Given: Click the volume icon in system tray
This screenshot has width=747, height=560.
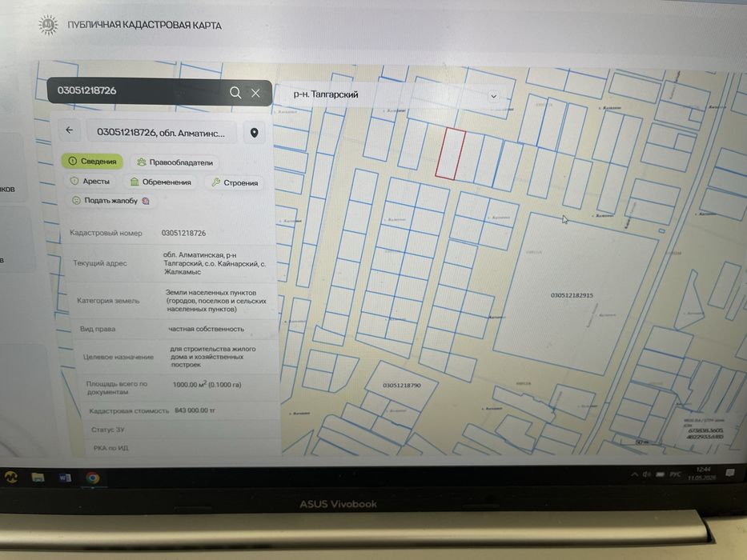Looking at the screenshot, I should click(x=646, y=474).
